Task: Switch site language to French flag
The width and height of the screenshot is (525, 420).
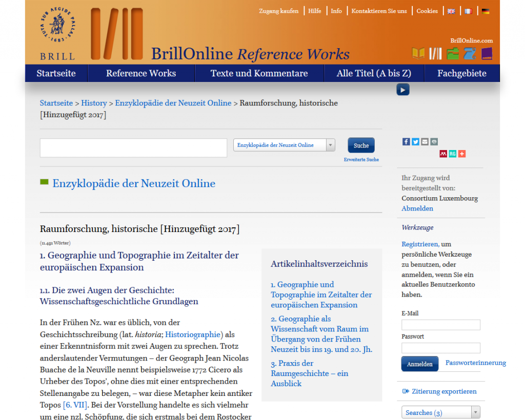Action: click(x=469, y=11)
